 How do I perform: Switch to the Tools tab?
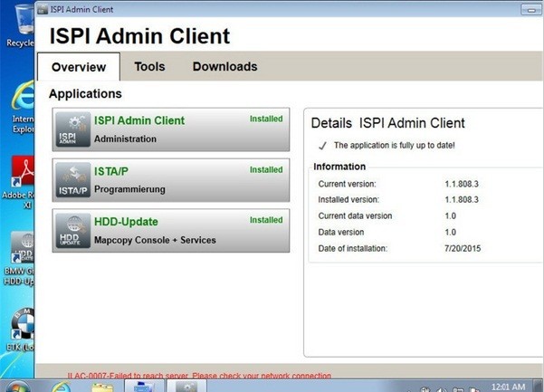click(149, 67)
